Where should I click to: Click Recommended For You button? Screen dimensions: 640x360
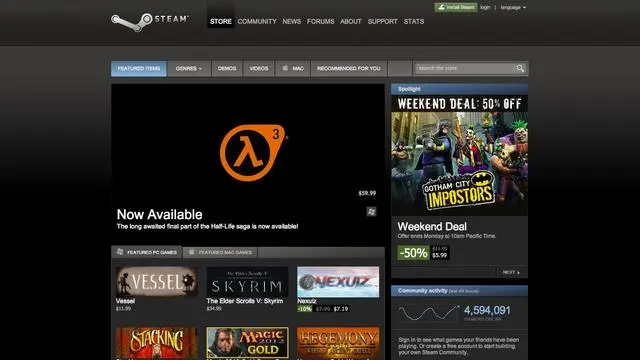(349, 69)
